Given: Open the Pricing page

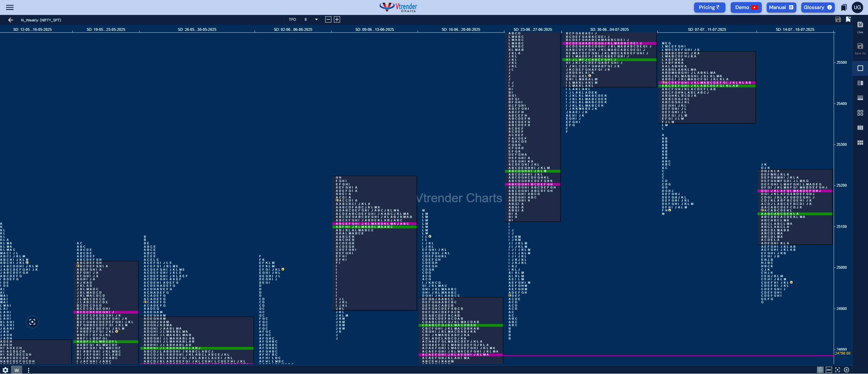Looking at the screenshot, I should point(709,7).
